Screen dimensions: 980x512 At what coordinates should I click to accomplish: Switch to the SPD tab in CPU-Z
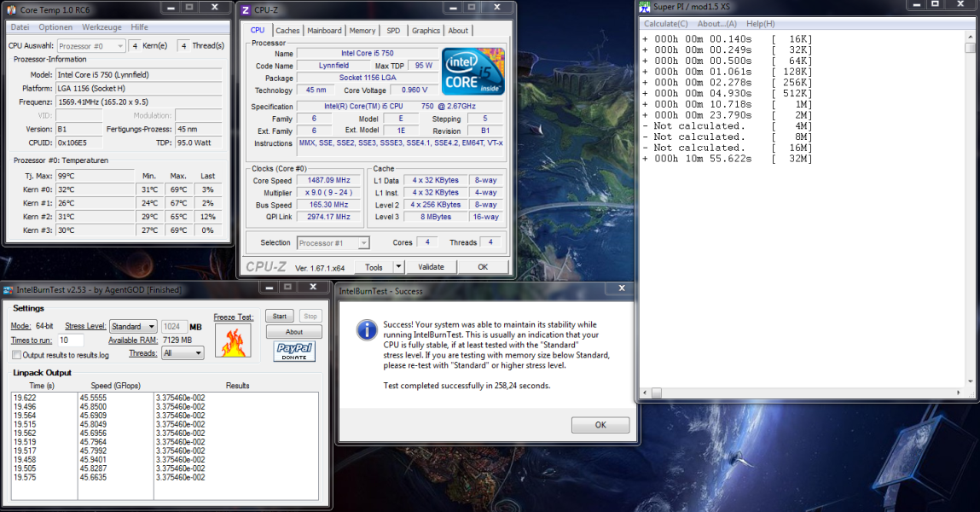point(393,31)
